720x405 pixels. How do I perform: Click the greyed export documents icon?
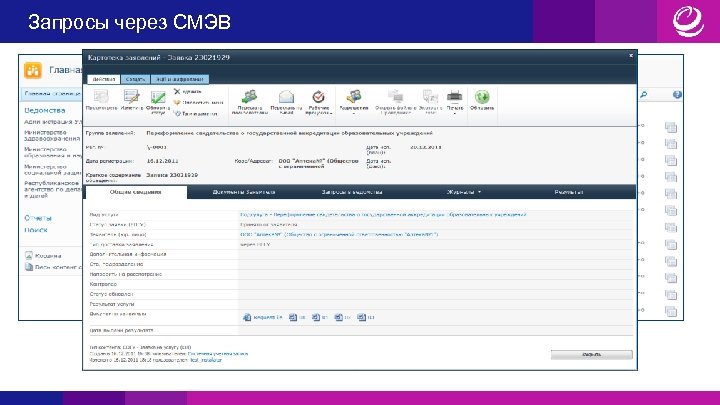(430, 96)
